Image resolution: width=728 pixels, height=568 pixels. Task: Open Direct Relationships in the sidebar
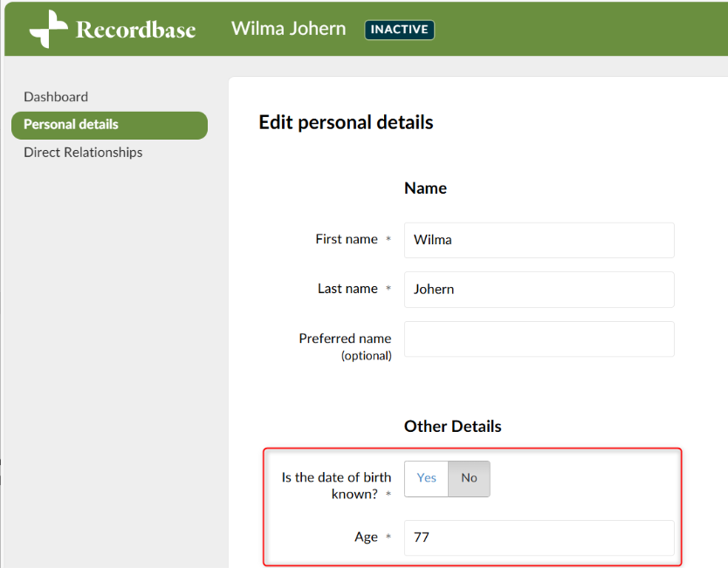pyautogui.click(x=83, y=152)
